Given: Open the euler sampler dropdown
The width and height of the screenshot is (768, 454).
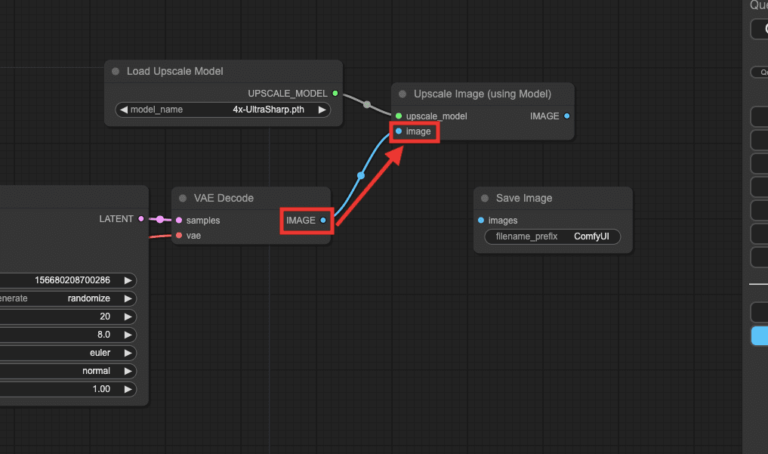Looking at the screenshot, I should [70, 352].
